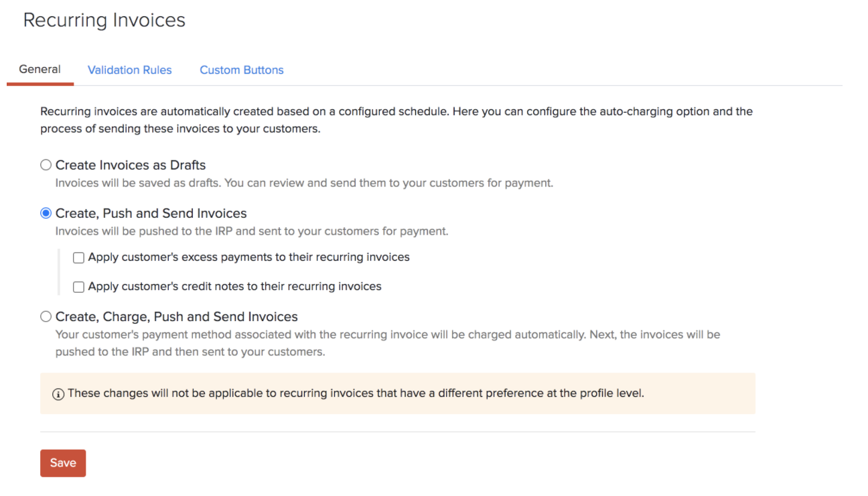This screenshot has width=868, height=496.
Task: Switch to the Validation Rules tab
Action: coord(129,70)
